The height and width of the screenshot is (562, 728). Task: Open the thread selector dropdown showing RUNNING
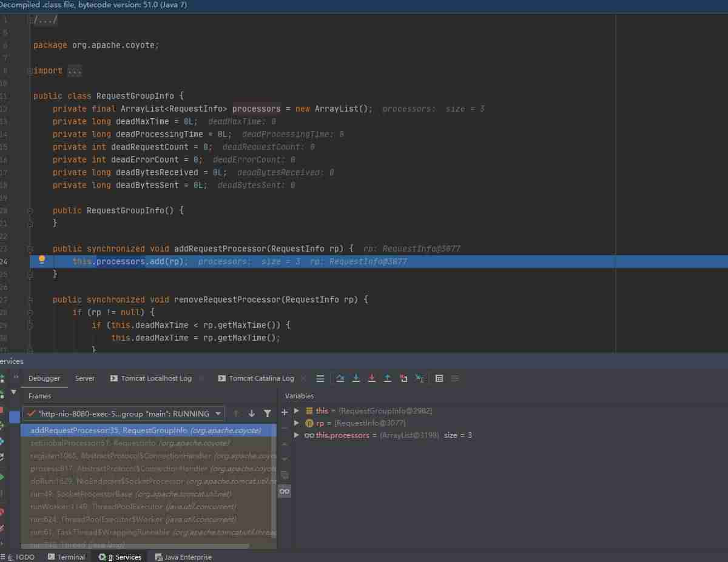[x=124, y=413]
